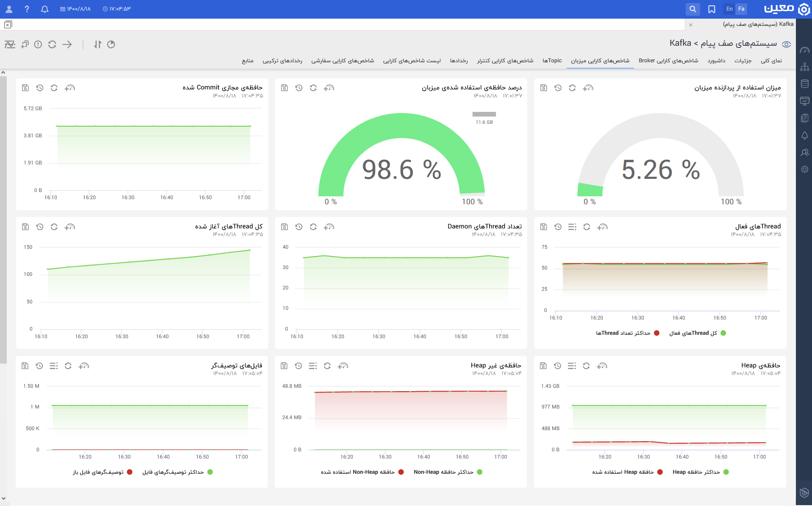The image size is (812, 506).
Task: Toggle حداکثر تعداد Threadها legend series
Action: (x=628, y=333)
